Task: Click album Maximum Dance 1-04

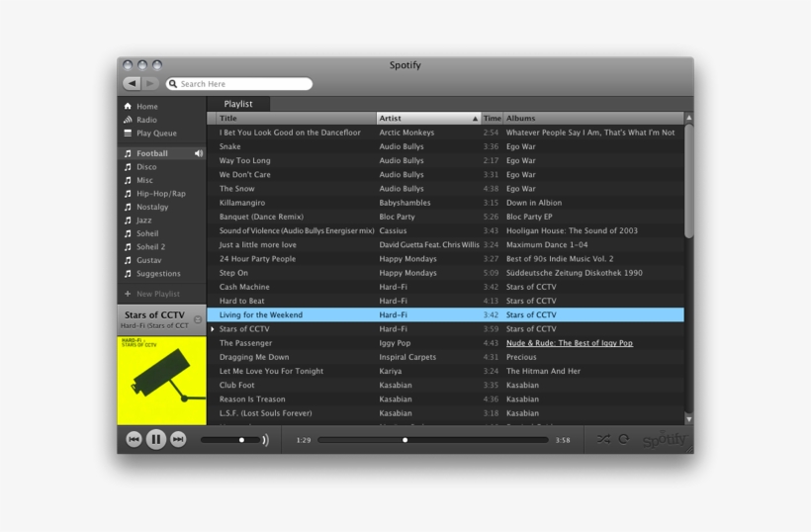Action: click(547, 244)
